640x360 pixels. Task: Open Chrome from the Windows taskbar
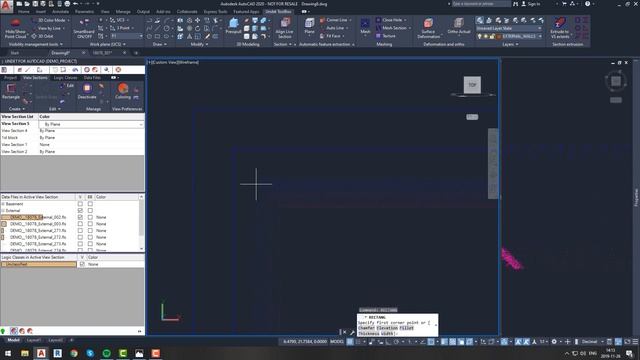(x=74, y=353)
